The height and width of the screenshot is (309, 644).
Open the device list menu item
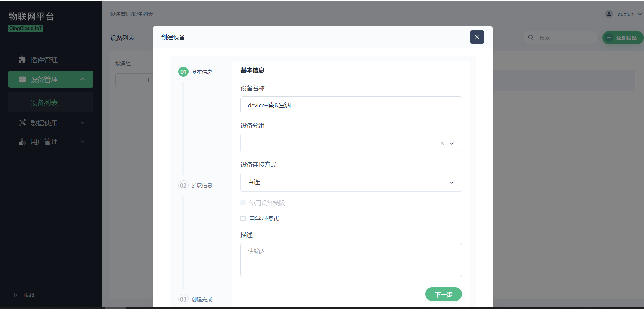pyautogui.click(x=44, y=103)
